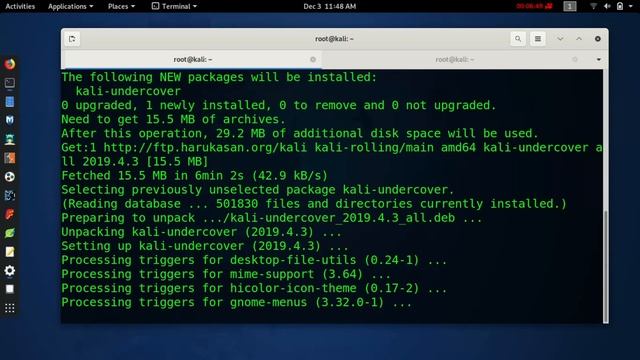
Task: Click the lock/battery icon in top bar
Action: coord(620,6)
